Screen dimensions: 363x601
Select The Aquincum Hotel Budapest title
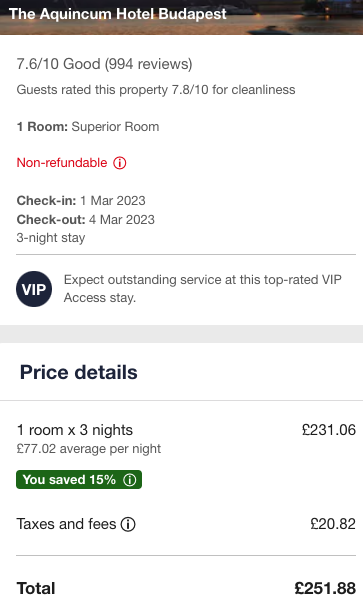(x=118, y=14)
